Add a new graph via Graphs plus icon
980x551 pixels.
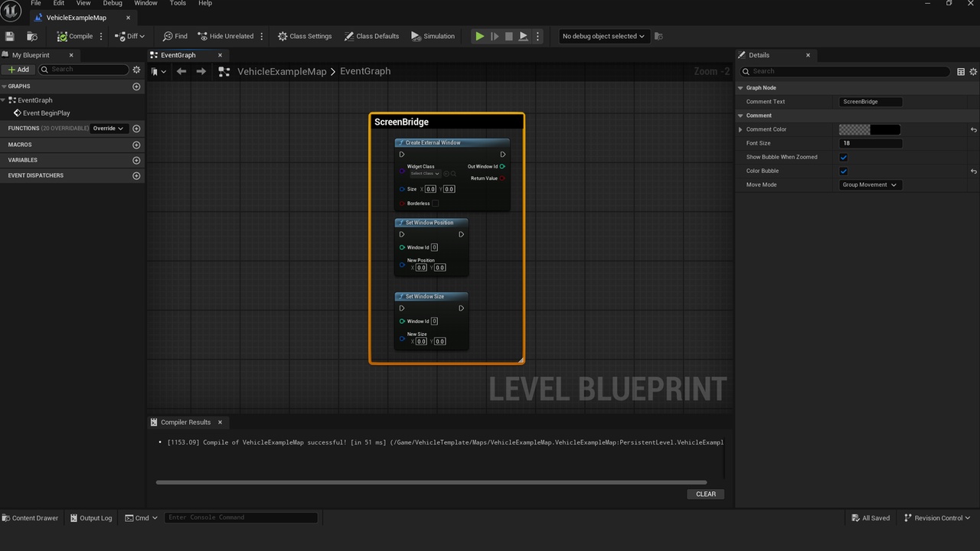click(x=136, y=86)
